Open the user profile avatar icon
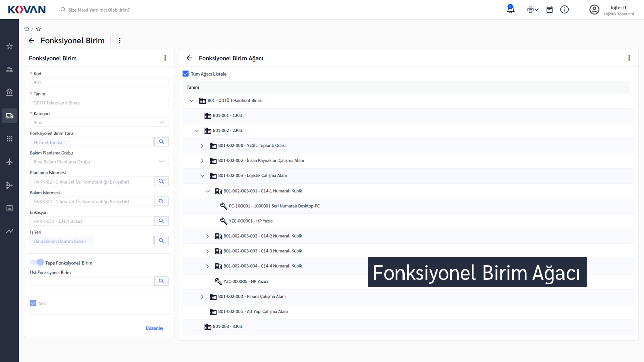Viewport: 644px width, 362px height. 594,10
